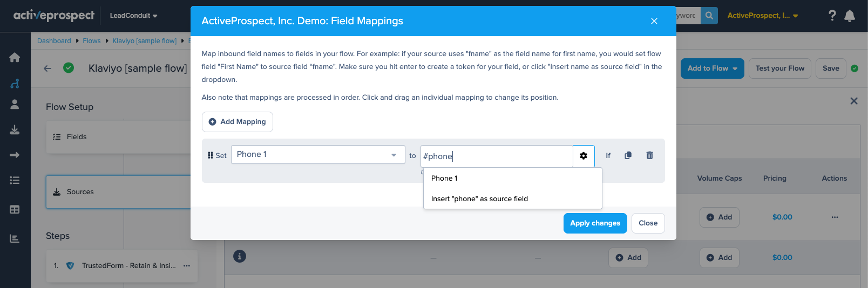Click the Add Mapping button
868x288 pixels.
coord(238,122)
